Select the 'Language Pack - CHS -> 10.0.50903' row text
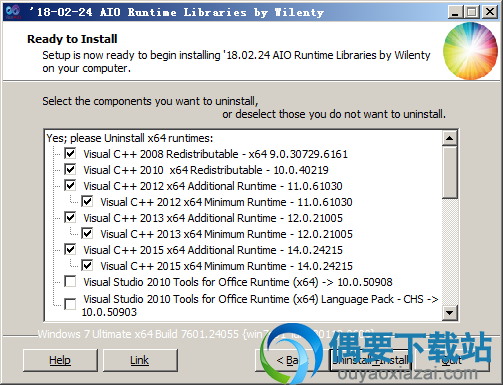This screenshot has height=385, width=503. (x=260, y=305)
